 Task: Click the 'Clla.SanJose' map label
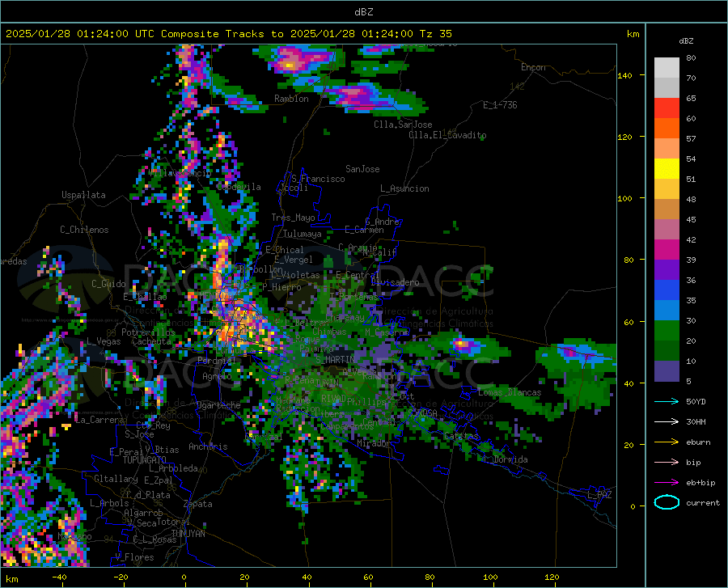point(403,125)
